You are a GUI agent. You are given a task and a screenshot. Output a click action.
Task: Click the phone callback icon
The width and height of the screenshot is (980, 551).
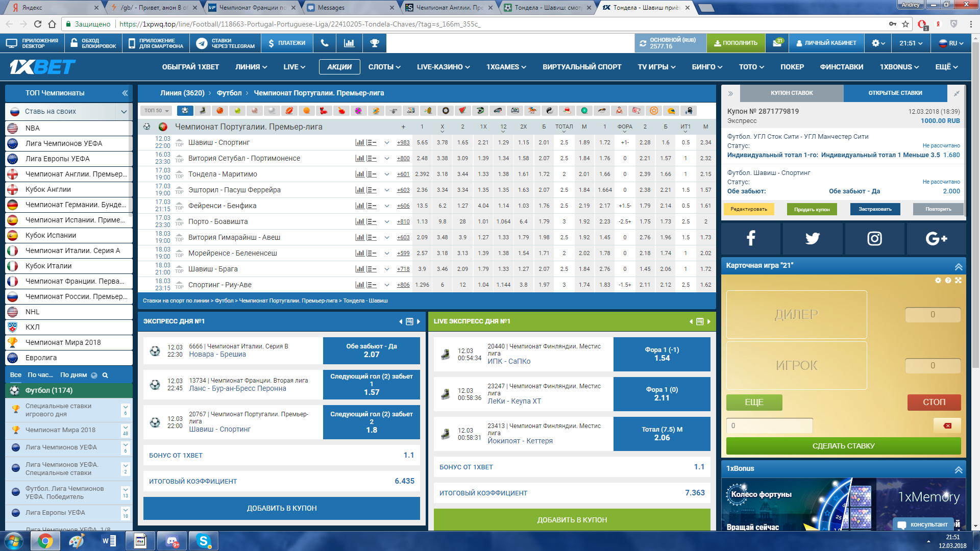(x=325, y=43)
